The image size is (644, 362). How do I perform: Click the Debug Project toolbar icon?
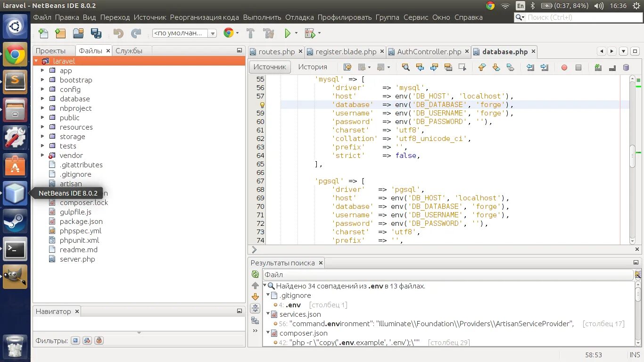pyautogui.click(x=310, y=33)
